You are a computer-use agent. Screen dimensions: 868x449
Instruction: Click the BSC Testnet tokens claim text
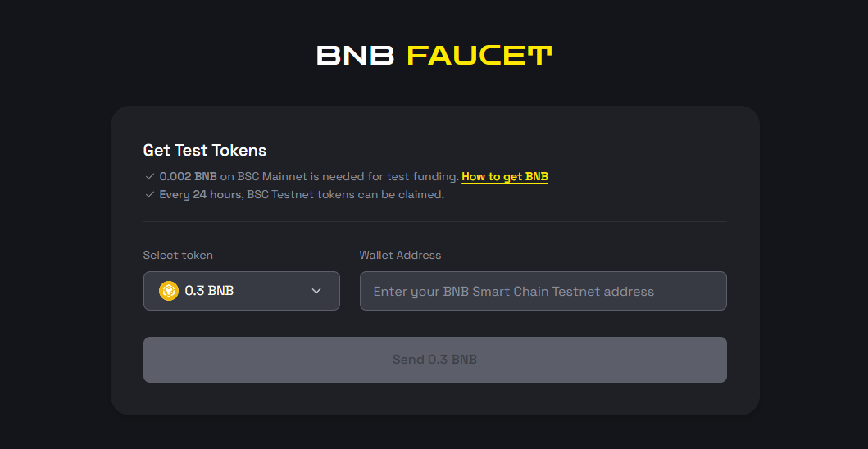click(x=346, y=194)
